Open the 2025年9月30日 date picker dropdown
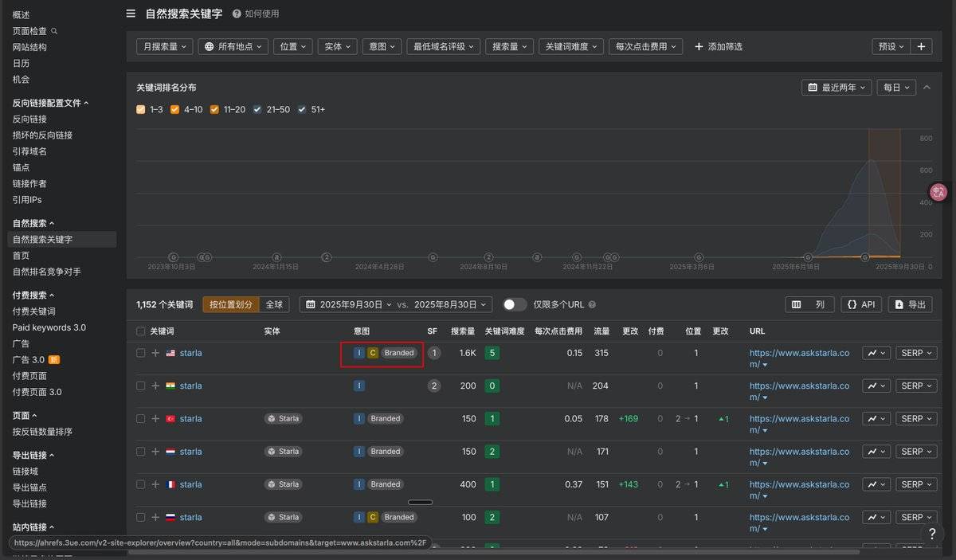This screenshot has width=956, height=560. coord(348,304)
